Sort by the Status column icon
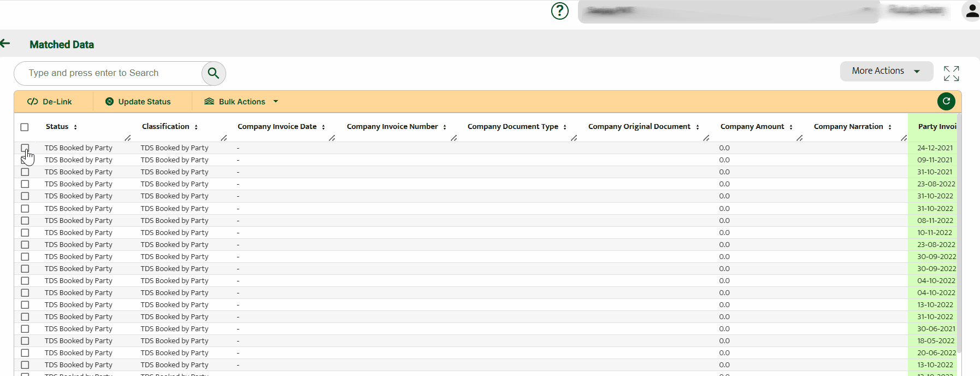The height and width of the screenshot is (376, 980). (75, 127)
